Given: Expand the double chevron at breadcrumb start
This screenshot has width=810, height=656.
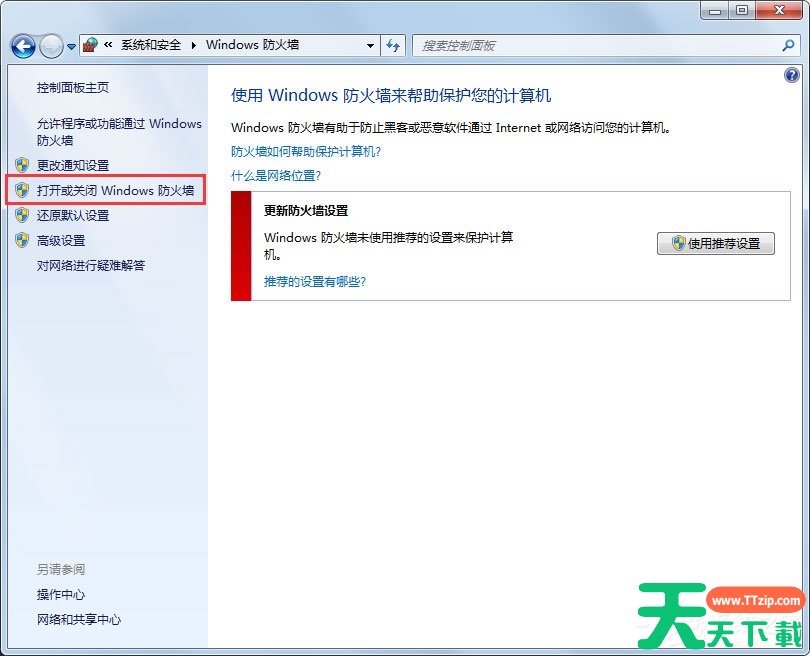Looking at the screenshot, I should point(107,45).
